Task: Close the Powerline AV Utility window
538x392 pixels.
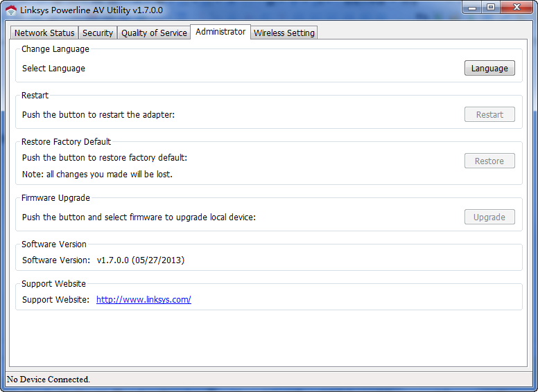Action: 517,7
